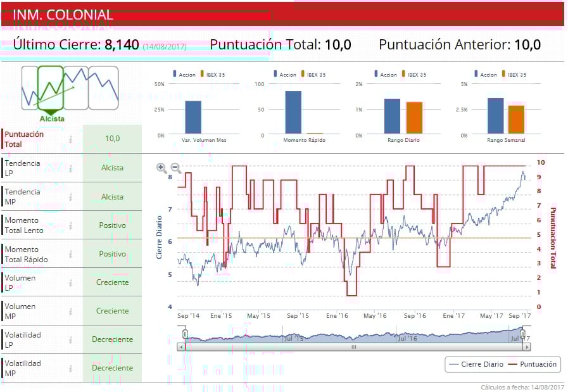The height and width of the screenshot is (392, 587).
Task: Toggle Accion legend in Var. Volumen Mes chart
Action: [184, 74]
